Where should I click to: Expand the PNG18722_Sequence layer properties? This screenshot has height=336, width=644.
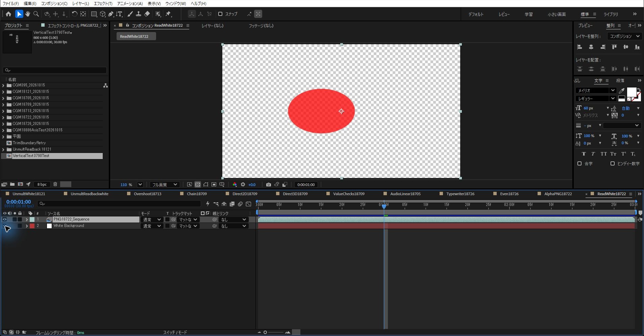point(27,219)
